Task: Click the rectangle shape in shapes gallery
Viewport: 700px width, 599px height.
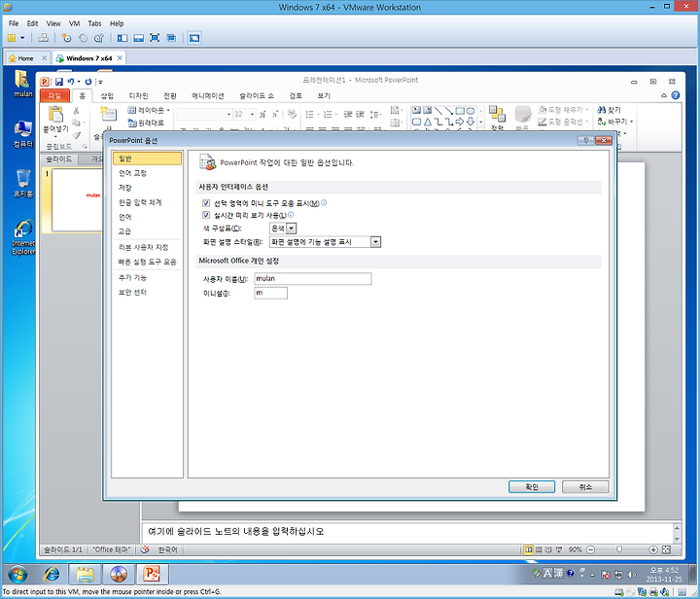Action: point(460,111)
